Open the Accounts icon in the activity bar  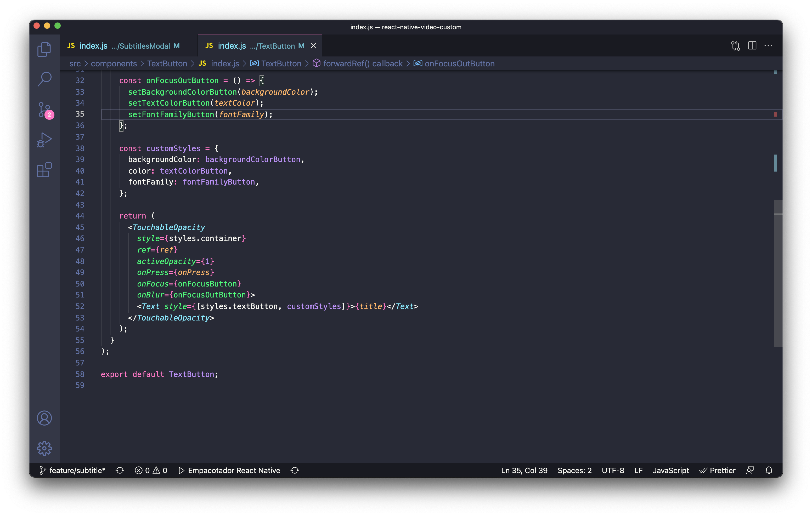44,418
